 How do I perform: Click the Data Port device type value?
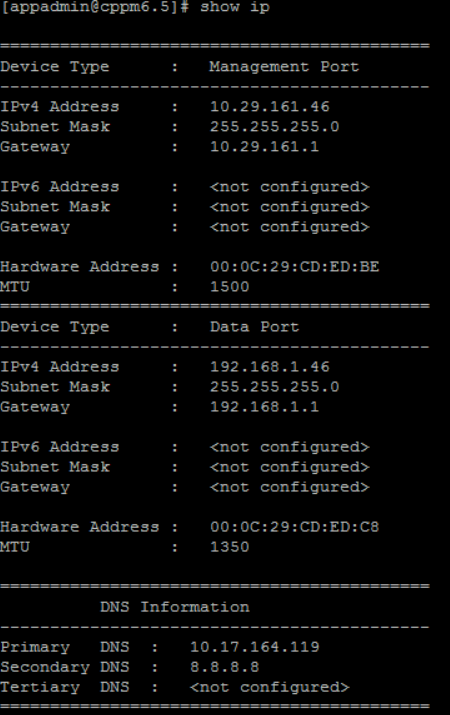click(x=254, y=327)
